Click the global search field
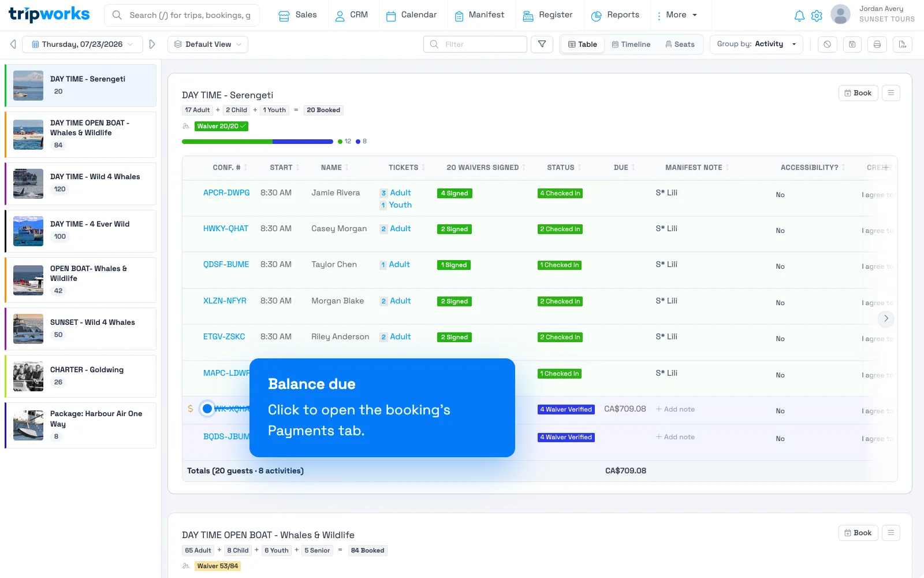Image resolution: width=924 pixels, height=578 pixels. coord(182,15)
